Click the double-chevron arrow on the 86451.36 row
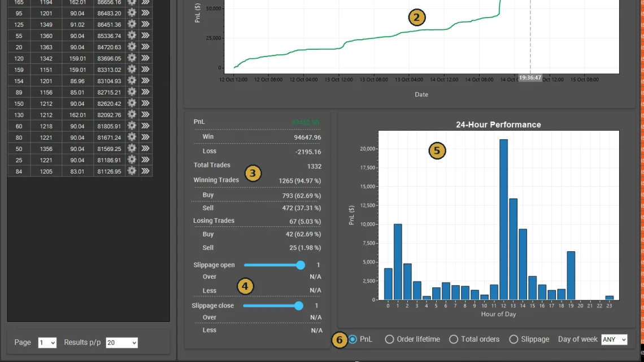The image size is (644, 362). pyautogui.click(x=145, y=24)
